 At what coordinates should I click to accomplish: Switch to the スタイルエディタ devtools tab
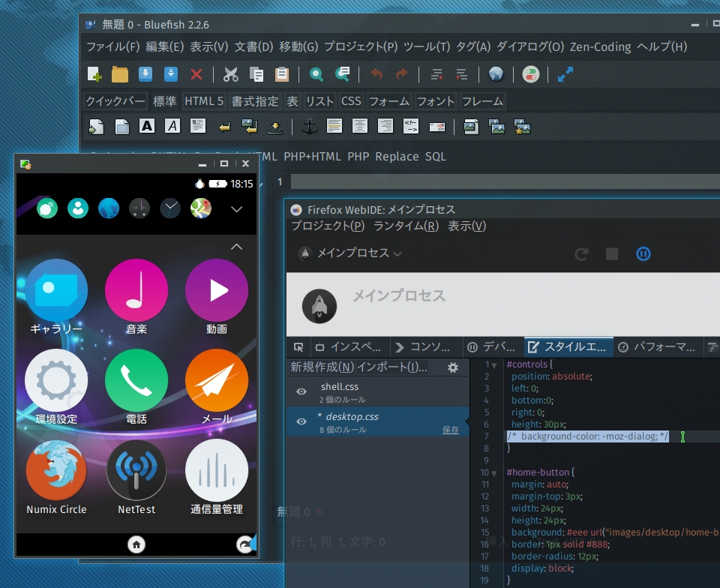coord(568,347)
